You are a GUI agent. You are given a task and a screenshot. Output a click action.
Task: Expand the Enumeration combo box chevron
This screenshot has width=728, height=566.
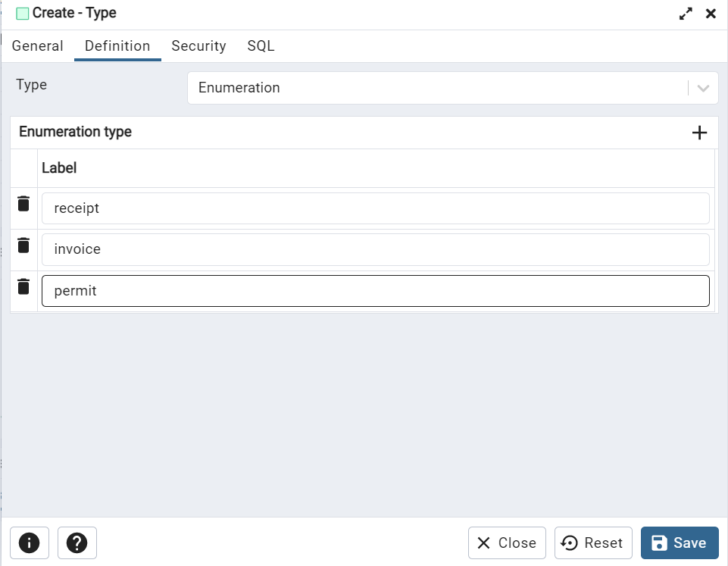point(701,87)
